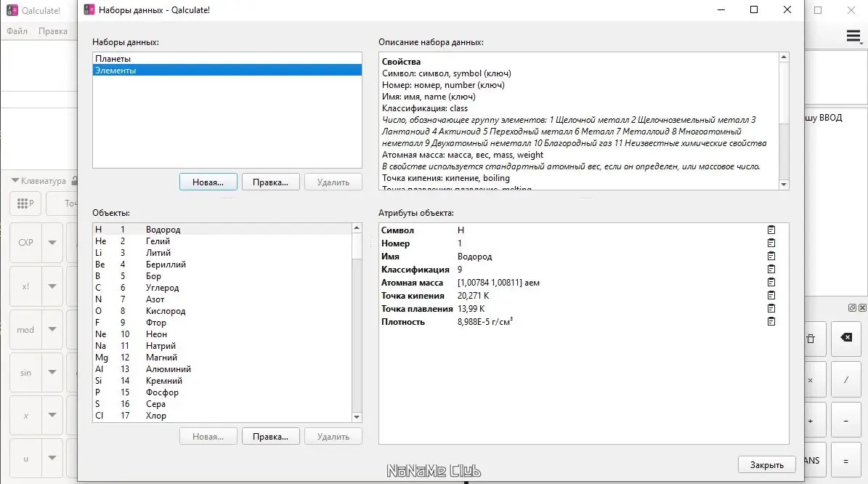The image size is (868, 484).
Task: Select the Кислород object row
Action: pyautogui.click(x=222, y=310)
